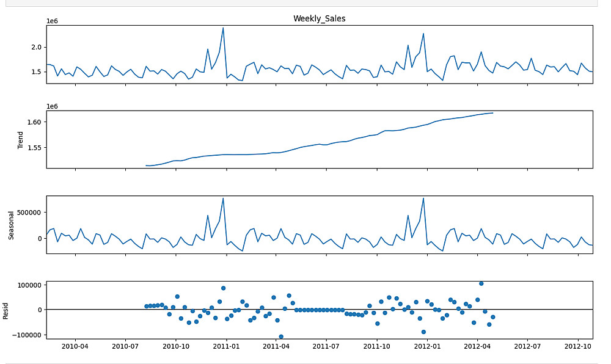
Task: Click the 2012-10 x-axis tick label
Action: (578, 346)
